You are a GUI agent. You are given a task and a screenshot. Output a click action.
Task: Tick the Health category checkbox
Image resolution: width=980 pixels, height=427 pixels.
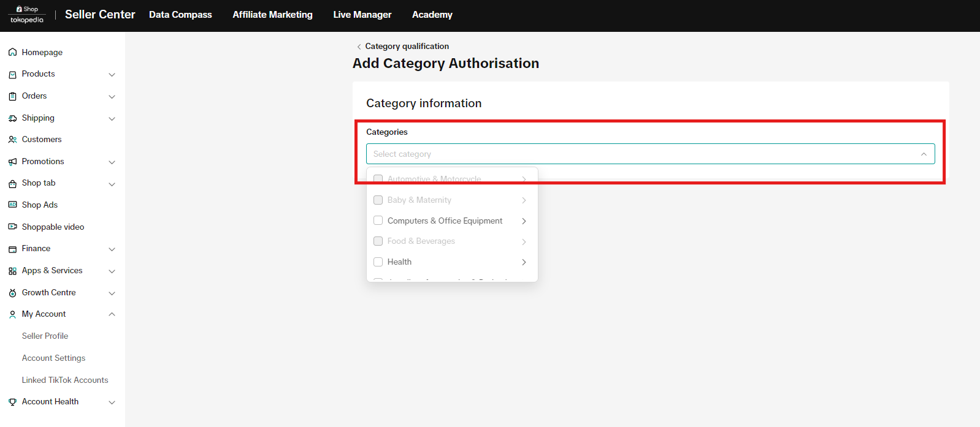point(378,262)
